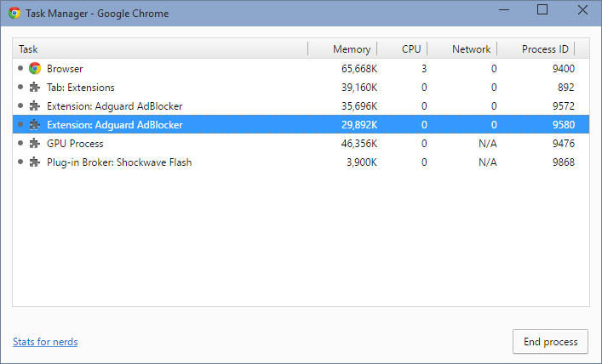Click the puzzle icon beside GPU Process
The height and width of the screenshot is (364, 602).
tap(35, 144)
